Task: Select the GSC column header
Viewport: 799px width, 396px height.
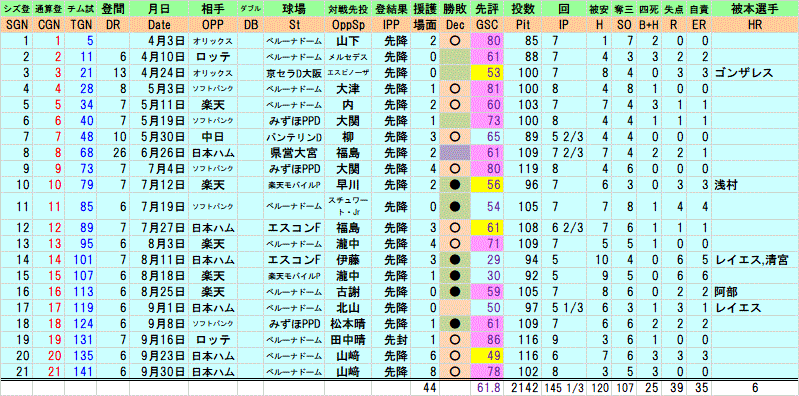Action: (488, 25)
